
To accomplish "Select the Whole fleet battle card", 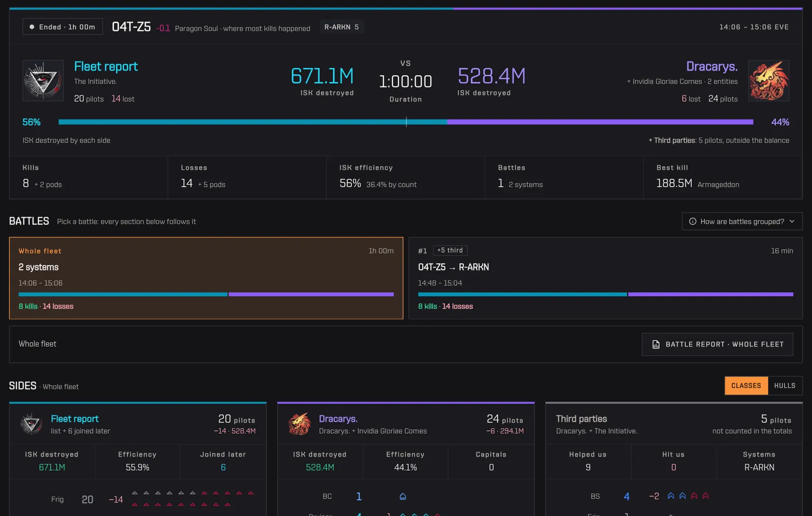I will [x=206, y=278].
